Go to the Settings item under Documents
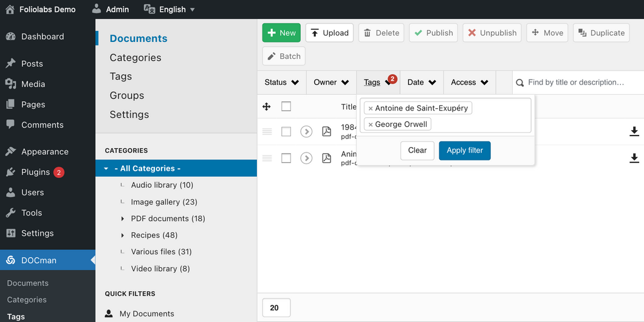 coord(129,114)
